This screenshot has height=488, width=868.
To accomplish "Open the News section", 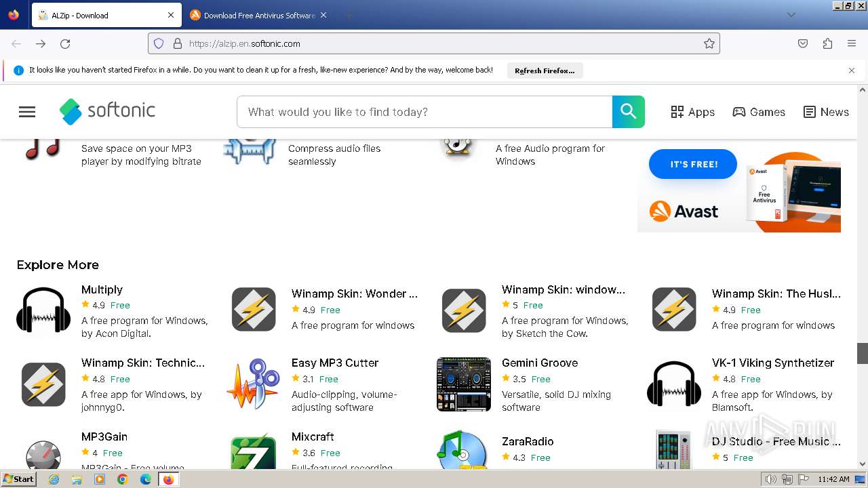I will tap(826, 112).
